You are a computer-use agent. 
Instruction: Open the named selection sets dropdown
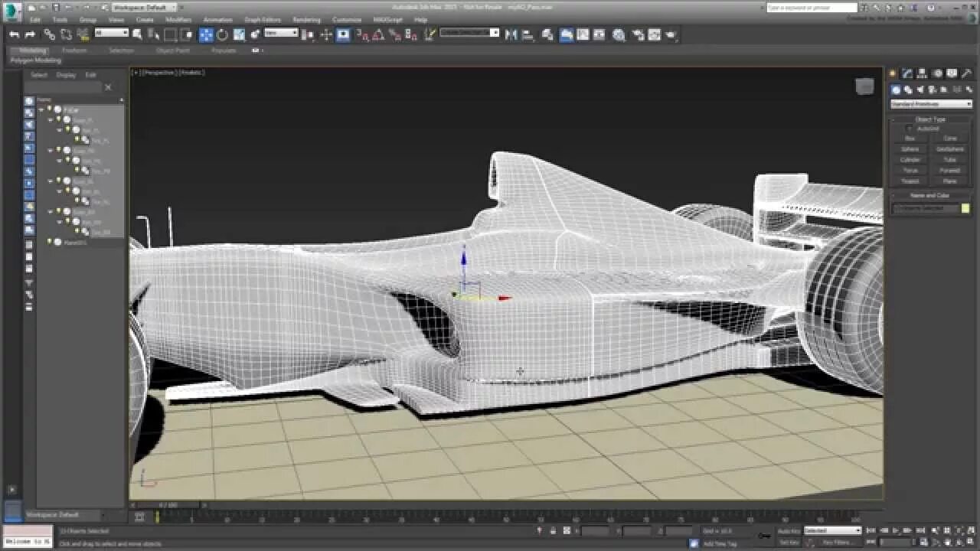point(469,33)
